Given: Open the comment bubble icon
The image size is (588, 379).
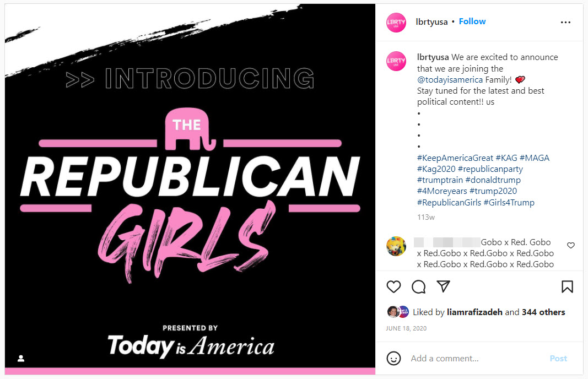Looking at the screenshot, I should (x=419, y=286).
